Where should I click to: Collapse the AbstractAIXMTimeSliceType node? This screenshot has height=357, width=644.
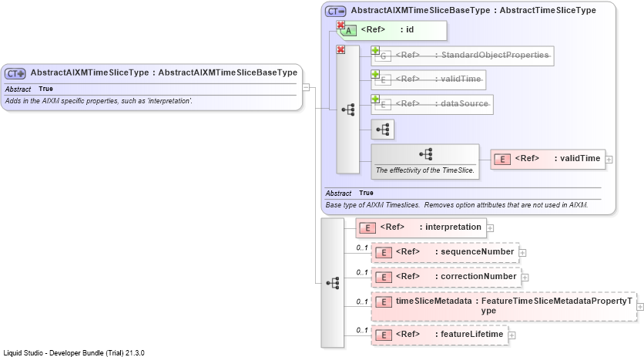(306, 87)
